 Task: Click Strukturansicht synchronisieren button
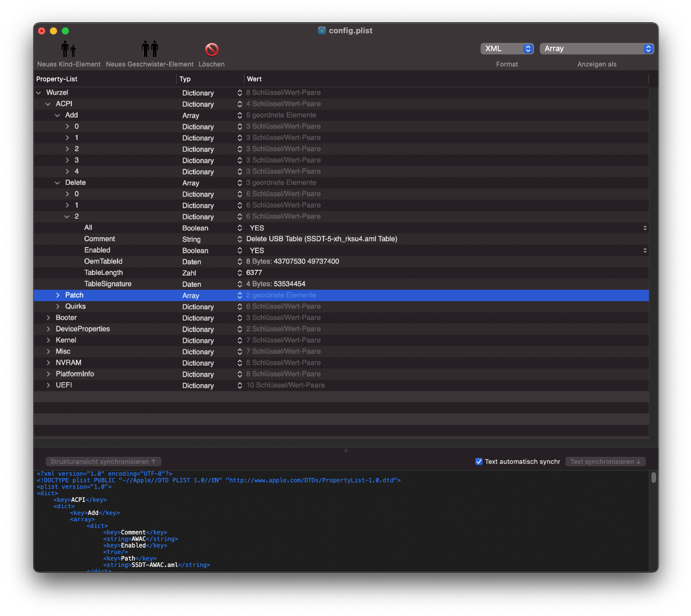point(103,461)
